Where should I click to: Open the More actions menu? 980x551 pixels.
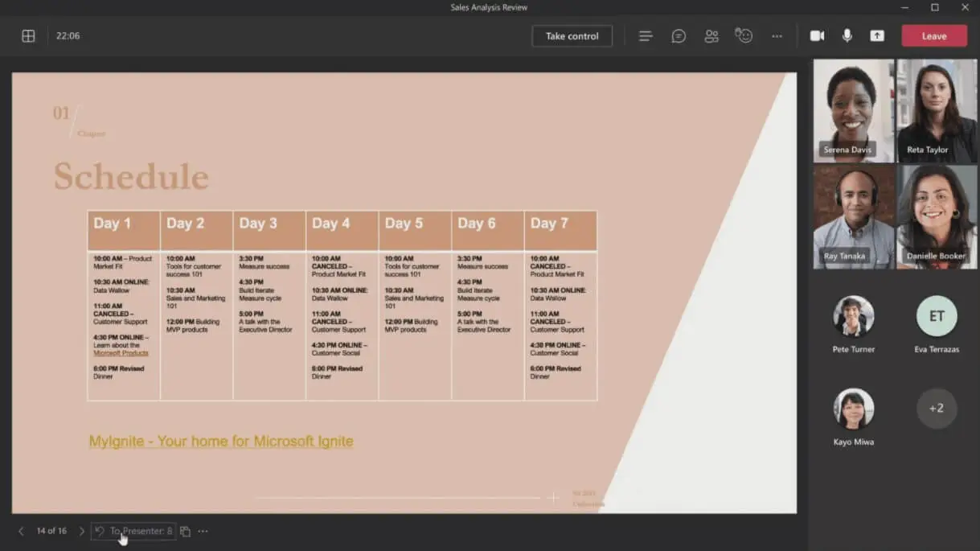(776, 35)
